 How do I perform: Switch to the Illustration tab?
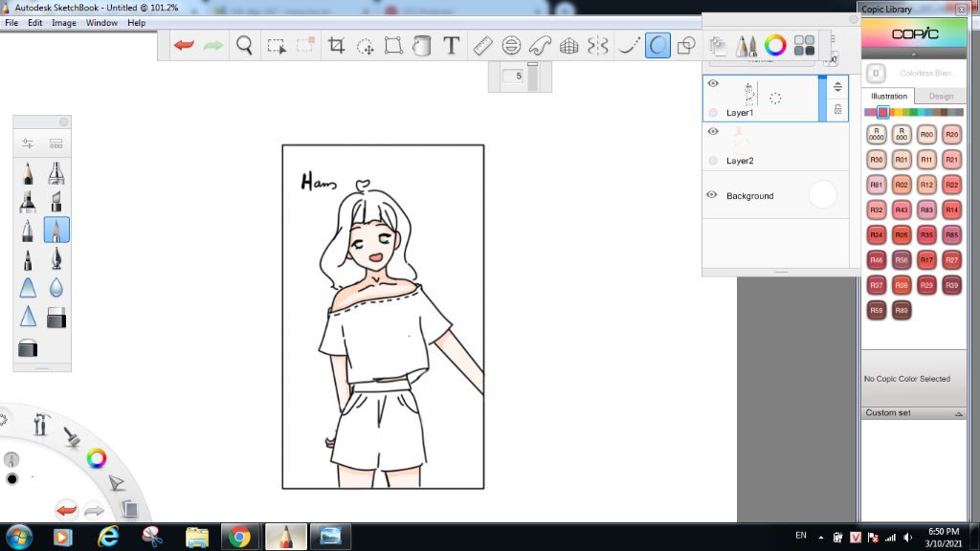[x=889, y=97]
